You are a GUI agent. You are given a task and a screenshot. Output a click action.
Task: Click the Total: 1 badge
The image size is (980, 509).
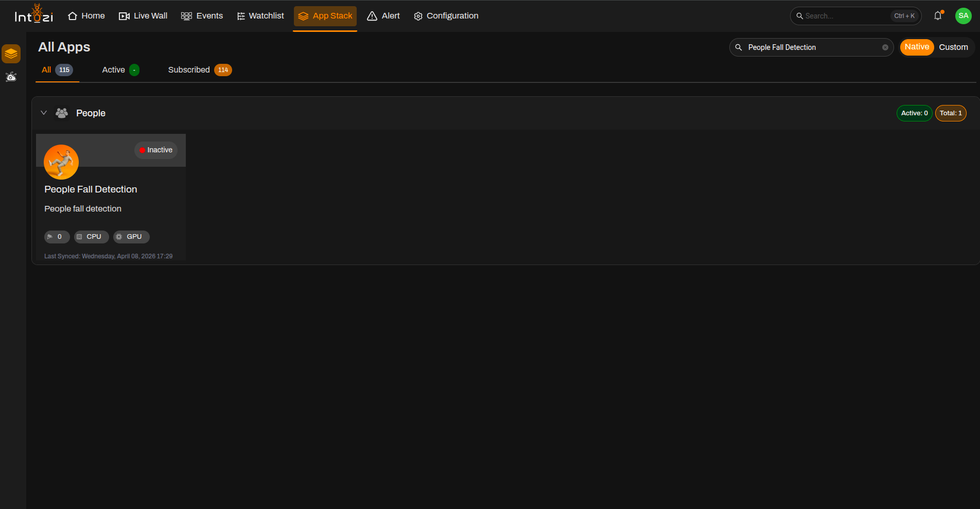pyautogui.click(x=951, y=113)
